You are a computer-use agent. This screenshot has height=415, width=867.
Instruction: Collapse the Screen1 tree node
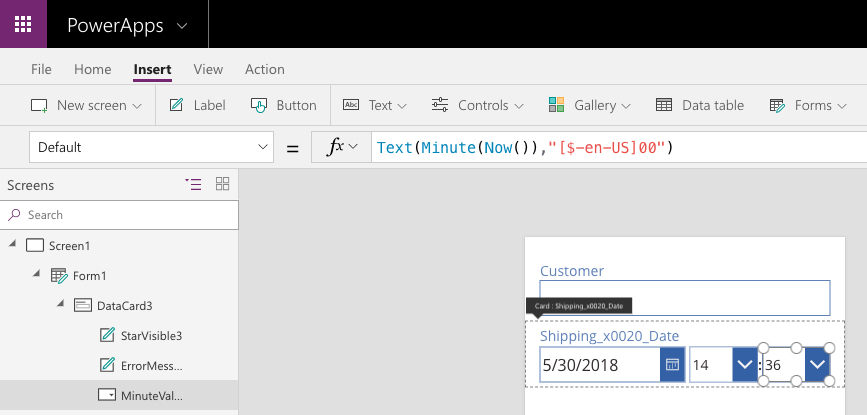click(12, 244)
